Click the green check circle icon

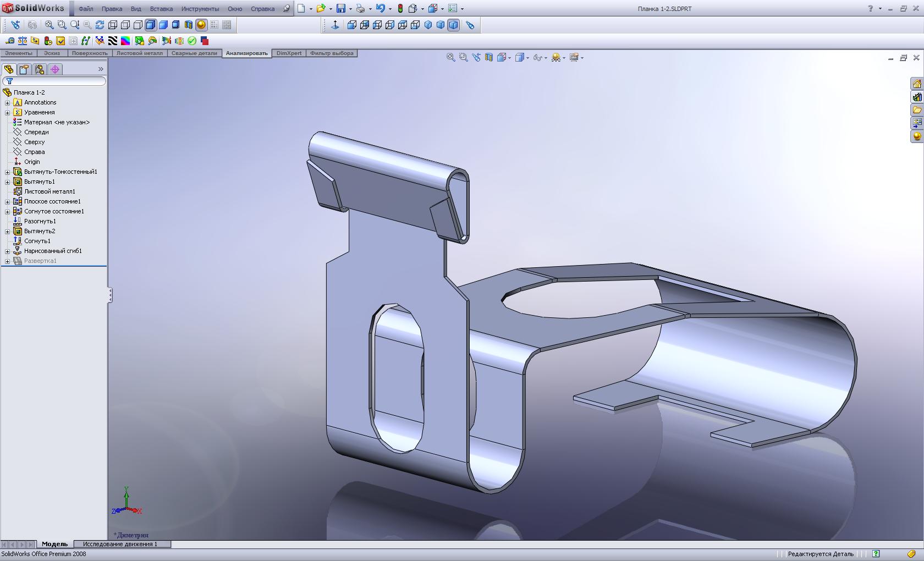[192, 41]
